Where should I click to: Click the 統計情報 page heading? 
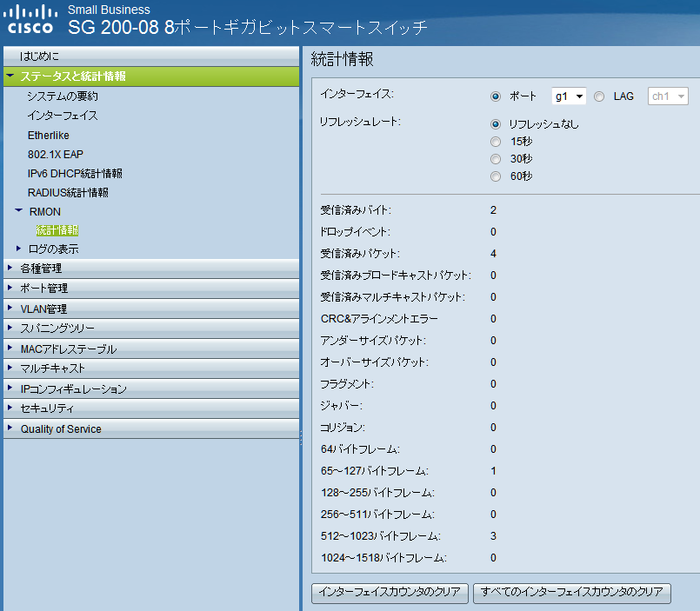(x=342, y=59)
